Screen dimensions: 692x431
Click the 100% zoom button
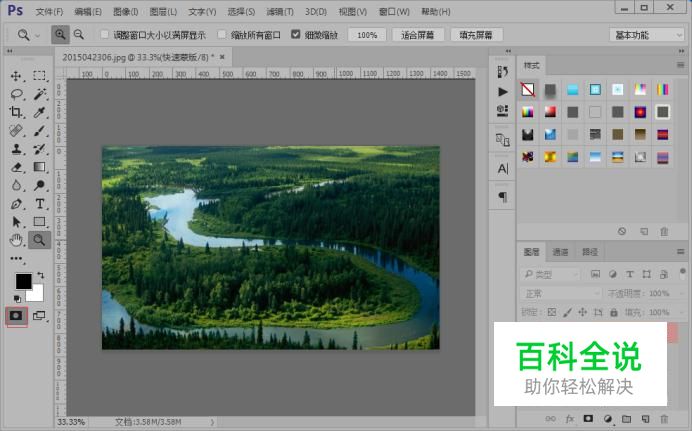coord(367,35)
